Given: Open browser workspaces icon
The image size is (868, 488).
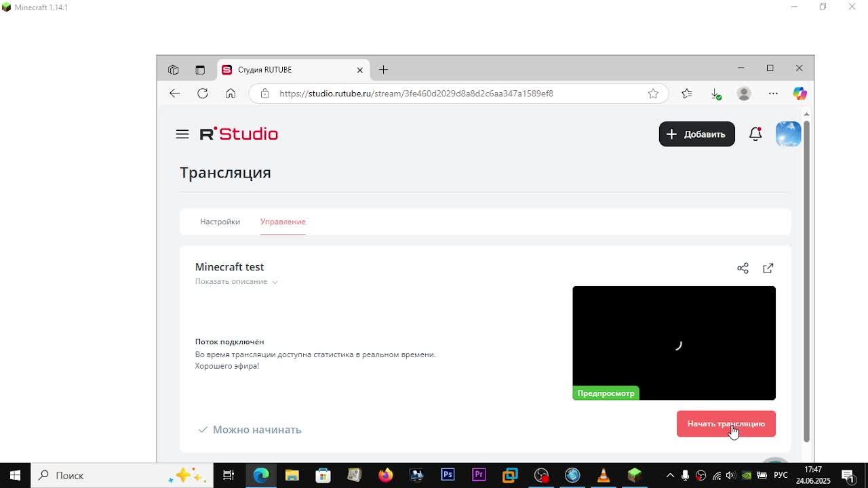Looking at the screenshot, I should [x=174, y=70].
